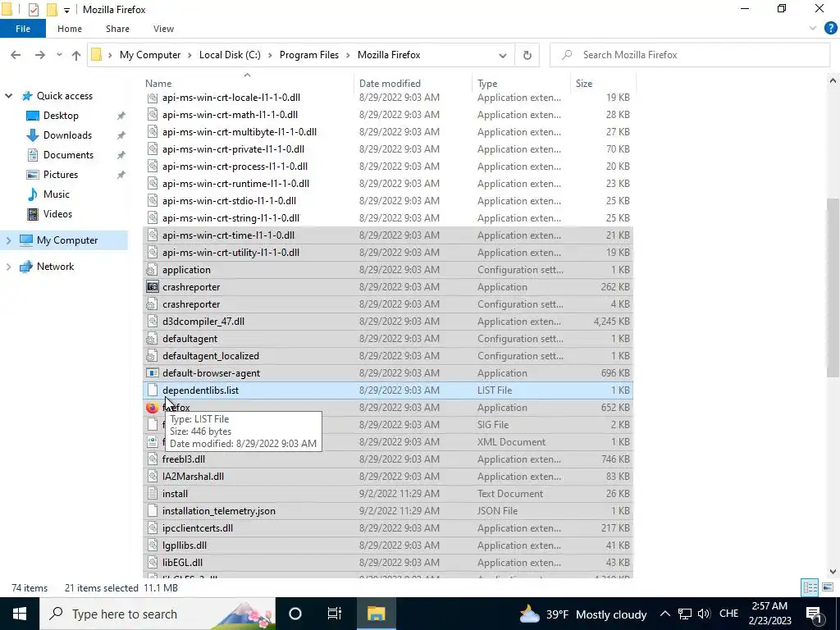
Task: Select freebl3.dll file
Action: [388, 459]
